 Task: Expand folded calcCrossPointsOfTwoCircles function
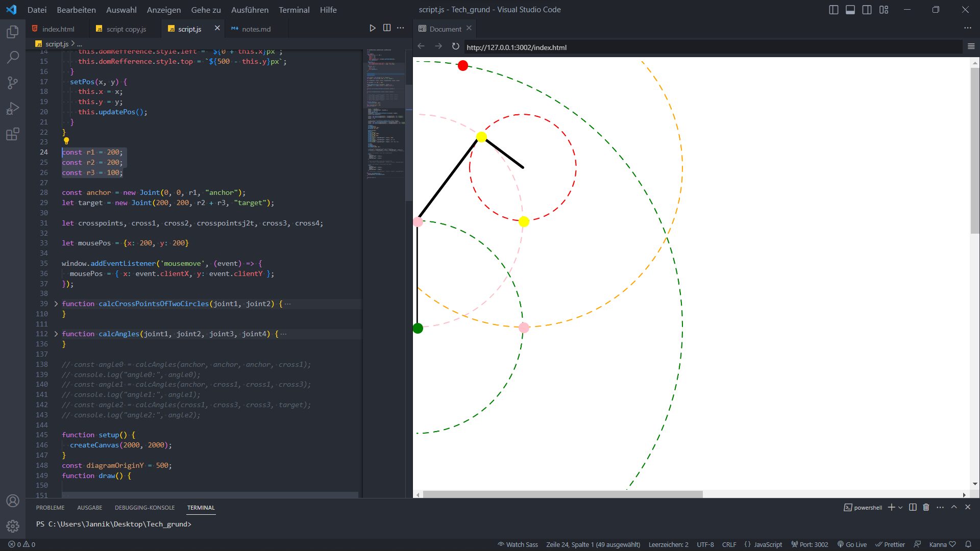[x=56, y=304]
